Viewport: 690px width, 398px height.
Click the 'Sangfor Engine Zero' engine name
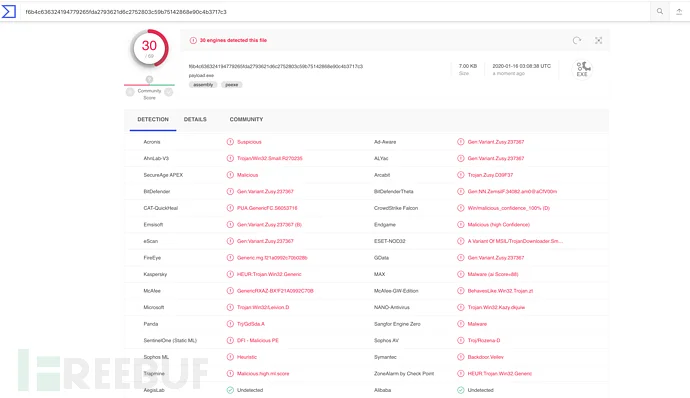[x=397, y=324]
